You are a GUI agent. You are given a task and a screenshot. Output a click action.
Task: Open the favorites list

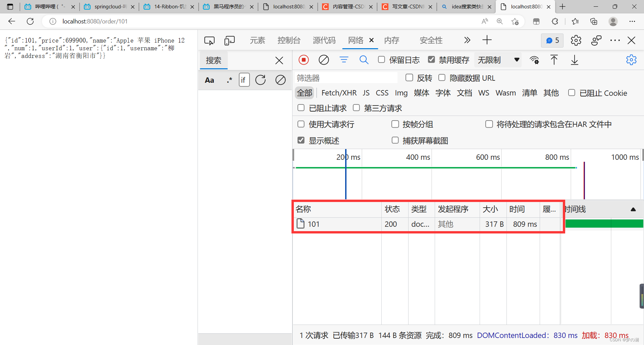pos(575,21)
